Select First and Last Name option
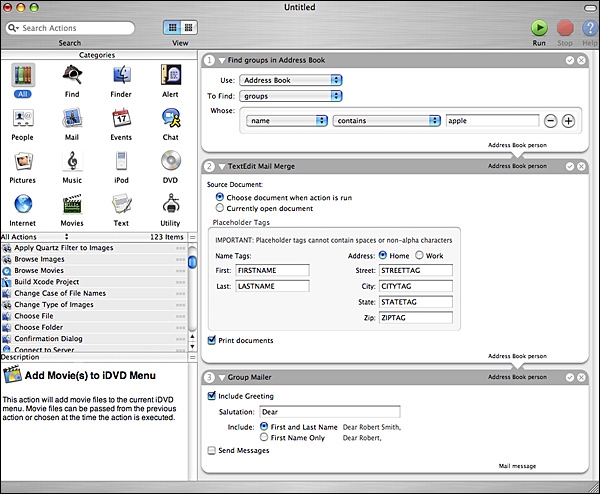Screen dimensions: 600x494 (264, 426)
